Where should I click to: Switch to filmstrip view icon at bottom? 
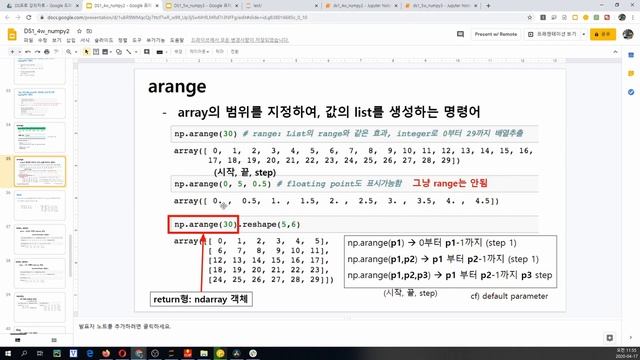click(18, 340)
